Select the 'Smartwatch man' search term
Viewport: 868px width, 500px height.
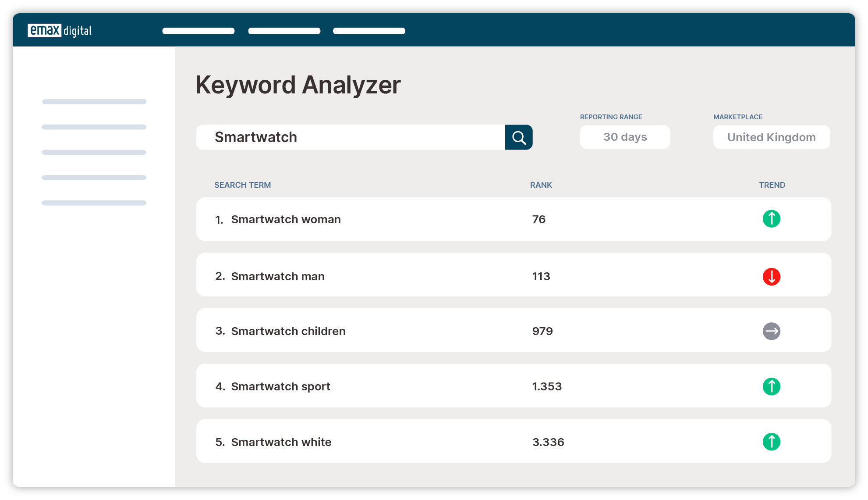tap(278, 276)
